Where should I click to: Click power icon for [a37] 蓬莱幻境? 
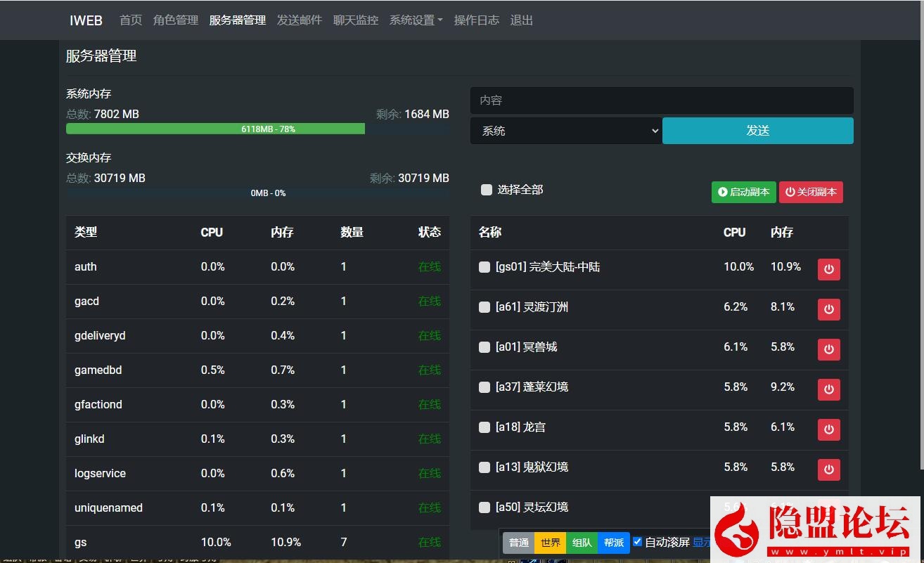tap(828, 389)
